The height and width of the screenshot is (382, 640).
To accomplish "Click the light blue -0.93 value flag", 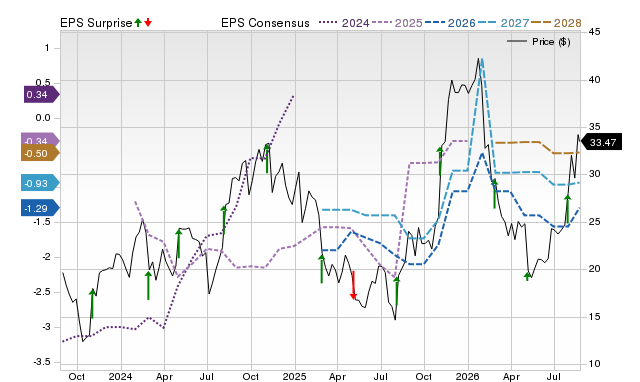I will (40, 183).
